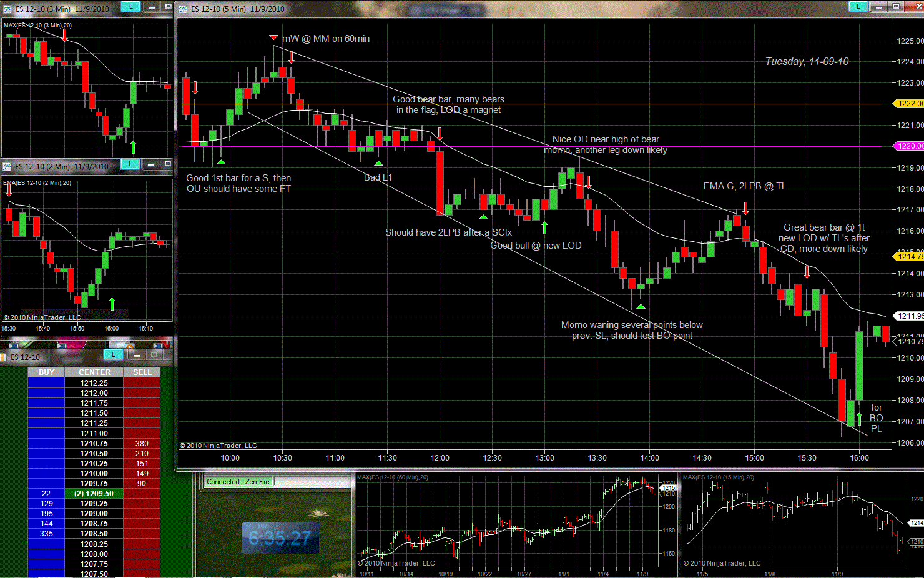Viewport: 924px width, 578px height.
Task: Click buy cell showing 335 at 1208.50
Action: click(46, 534)
